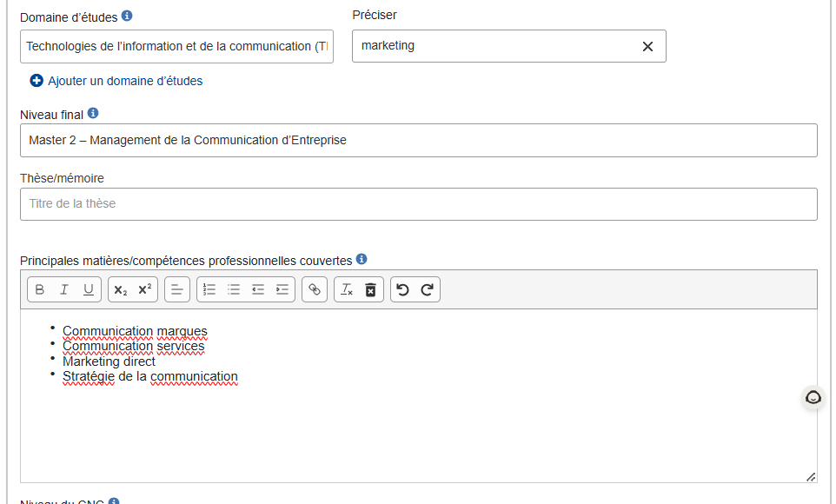
Task: Undo the last edit
Action: (402, 290)
